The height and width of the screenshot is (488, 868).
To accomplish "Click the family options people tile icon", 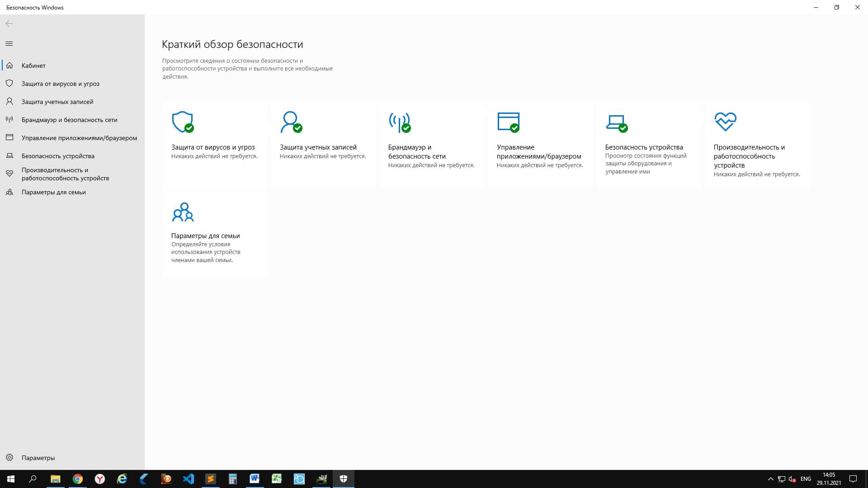I will tap(183, 212).
